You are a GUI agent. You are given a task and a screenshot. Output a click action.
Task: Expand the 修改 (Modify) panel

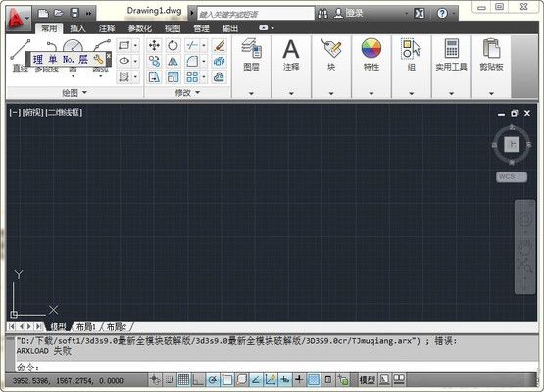pyautogui.click(x=187, y=93)
